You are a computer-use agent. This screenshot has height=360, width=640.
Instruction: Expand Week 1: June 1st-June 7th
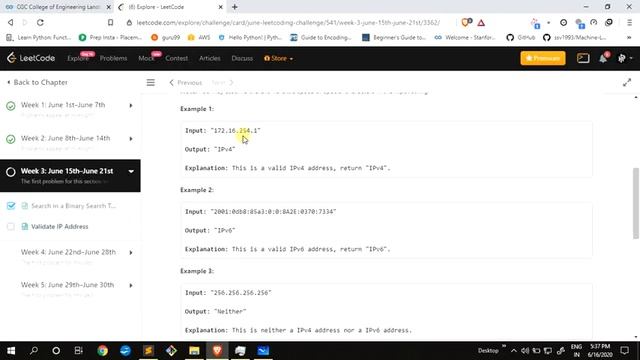131,106
